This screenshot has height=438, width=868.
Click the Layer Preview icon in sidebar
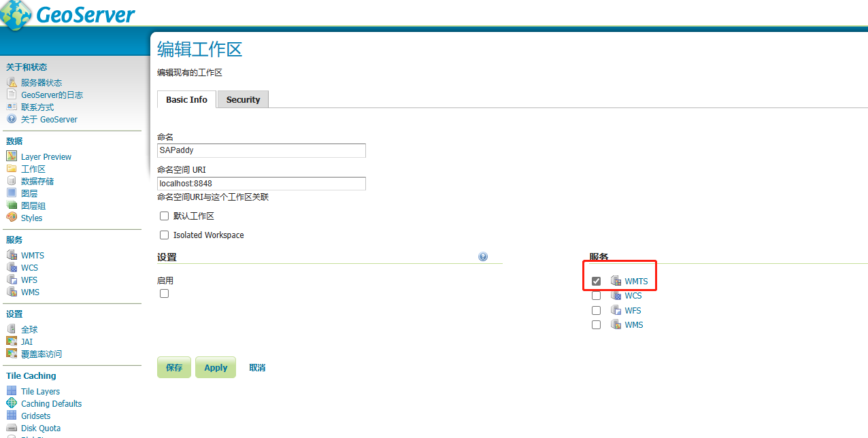(x=12, y=156)
